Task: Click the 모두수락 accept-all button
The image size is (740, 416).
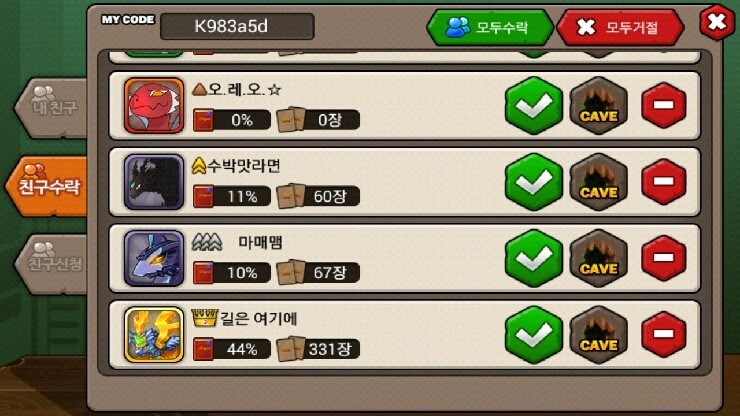Action: point(489,27)
